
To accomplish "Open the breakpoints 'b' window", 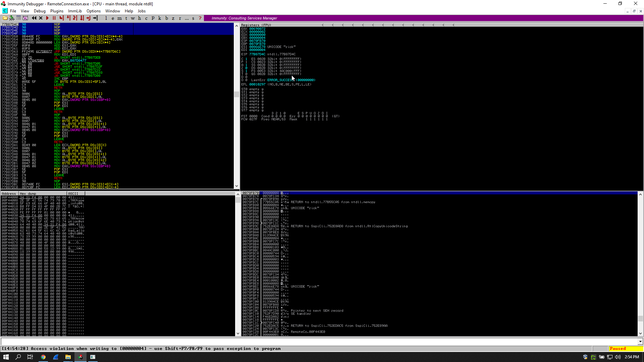I will coord(166,18).
